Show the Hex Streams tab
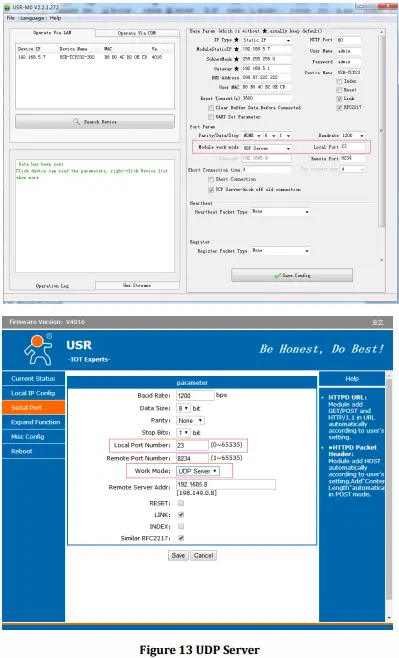Viewport: 399px width, 658px height. 137,285
